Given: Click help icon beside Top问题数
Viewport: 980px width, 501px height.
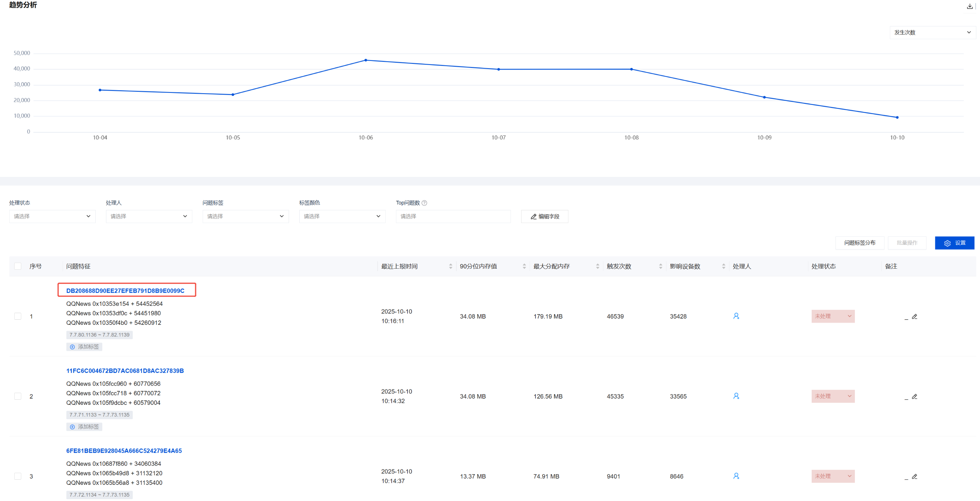Looking at the screenshot, I should click(x=425, y=203).
